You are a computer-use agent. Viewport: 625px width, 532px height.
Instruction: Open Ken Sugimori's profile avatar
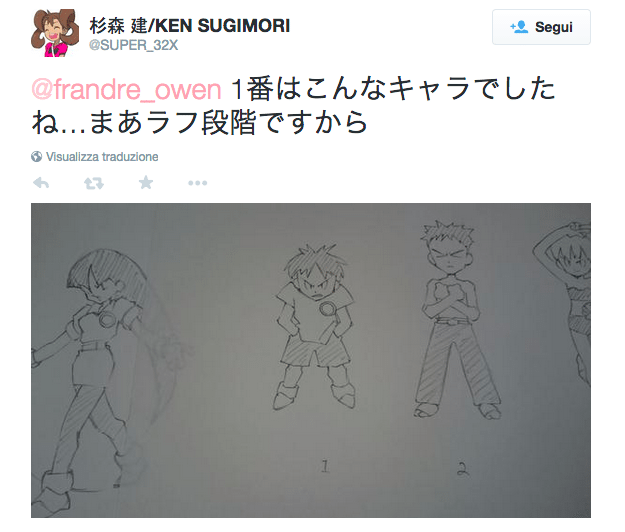55,33
